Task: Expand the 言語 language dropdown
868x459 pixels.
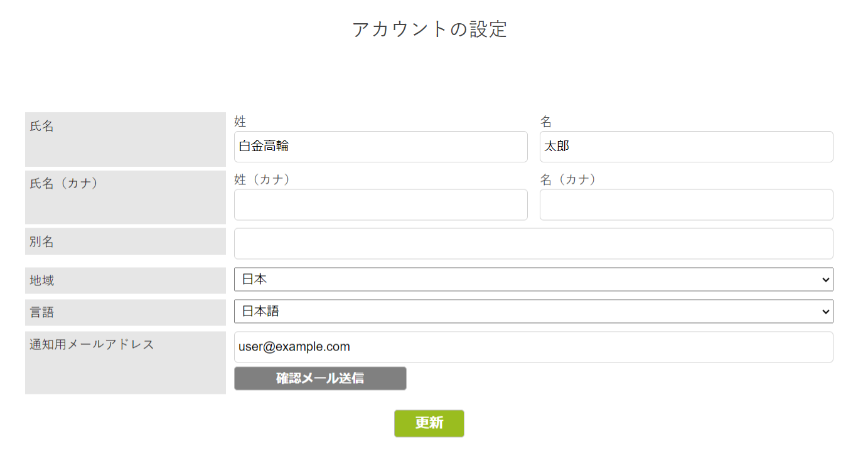Action: tap(825, 312)
